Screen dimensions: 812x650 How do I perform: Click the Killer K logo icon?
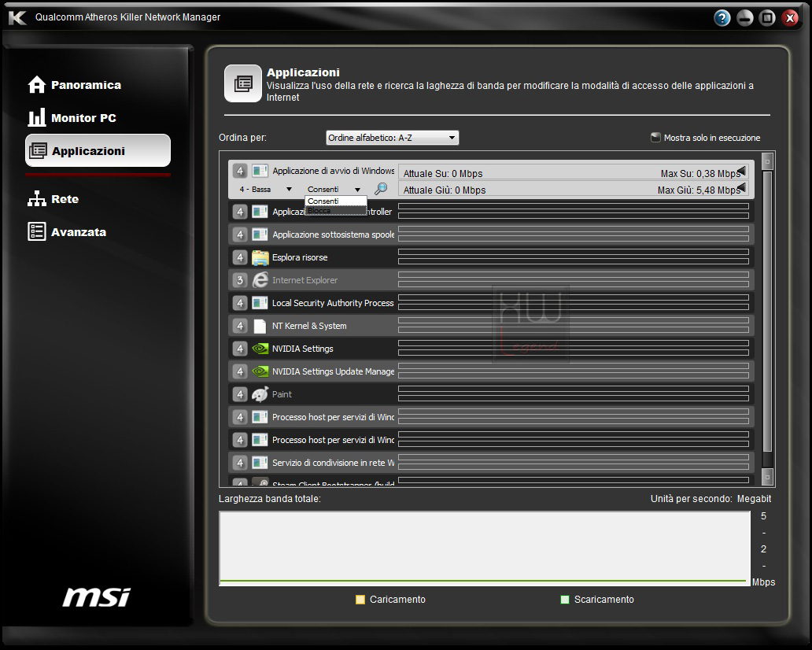(17, 17)
